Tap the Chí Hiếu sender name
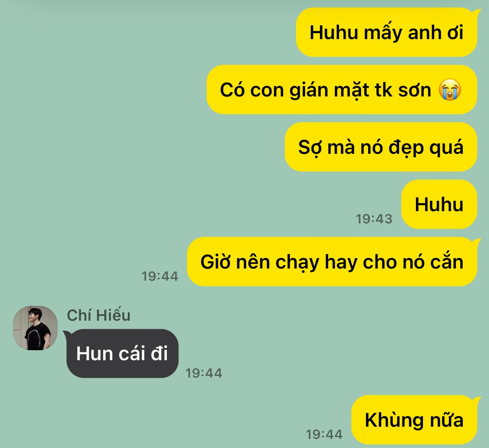Screen dimensions: 489x448 tap(99, 315)
